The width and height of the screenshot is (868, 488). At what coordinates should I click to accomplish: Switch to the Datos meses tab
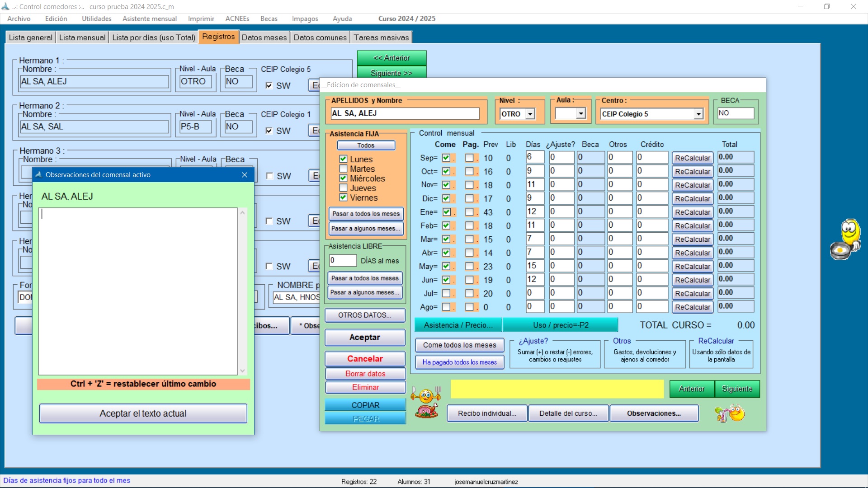[x=264, y=38]
